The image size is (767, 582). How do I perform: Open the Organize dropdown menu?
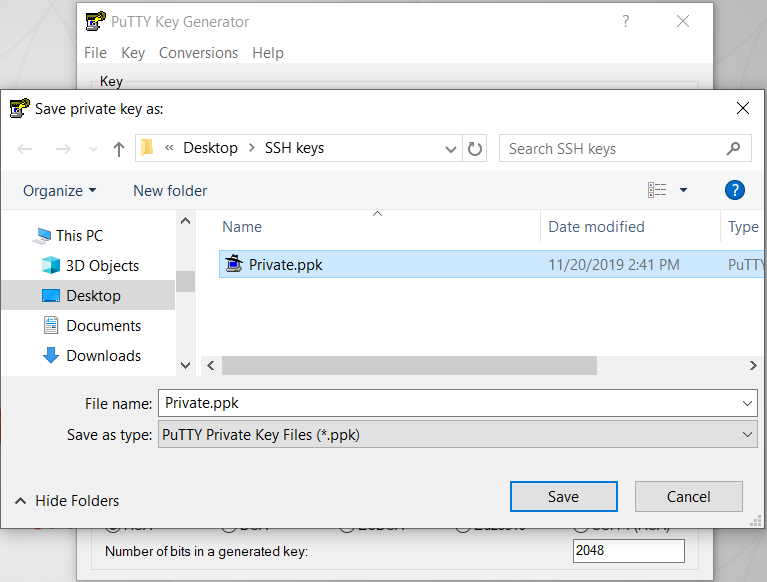(60, 190)
